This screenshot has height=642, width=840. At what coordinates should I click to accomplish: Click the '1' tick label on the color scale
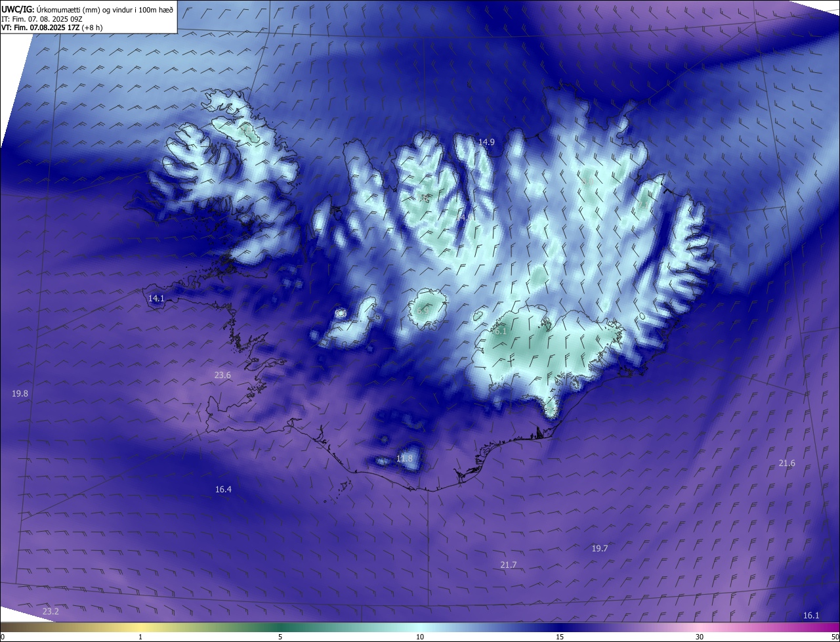point(141,637)
